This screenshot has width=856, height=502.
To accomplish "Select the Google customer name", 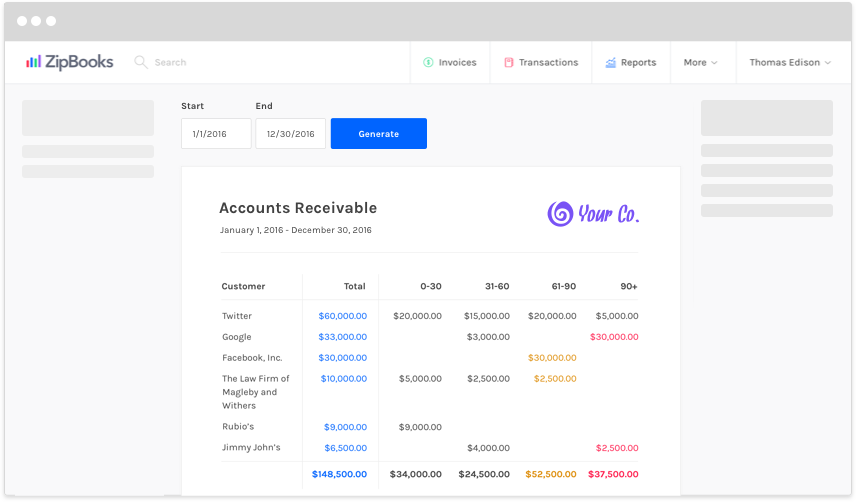I will (x=237, y=337).
